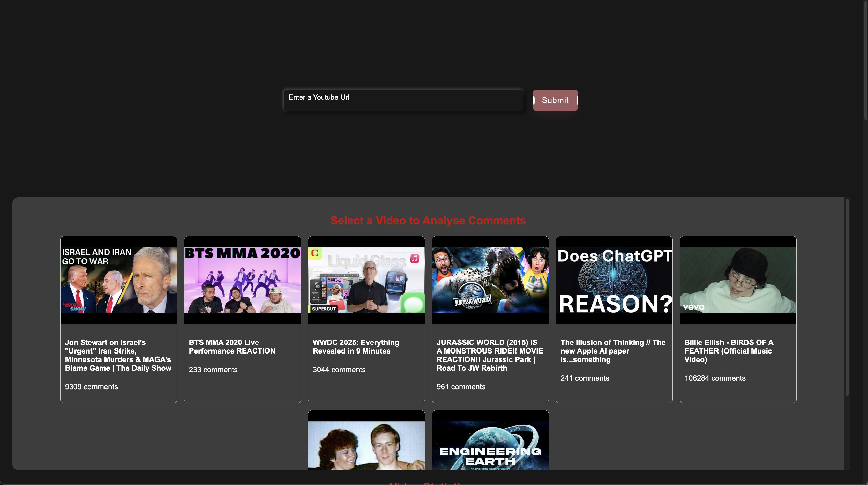The width and height of the screenshot is (868, 485).
Task: Click the 9309 comments count text
Action: [x=91, y=386]
